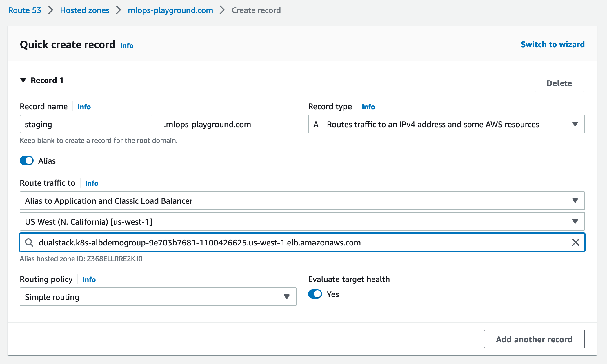Click the staging record name field
607x364 pixels.
[86, 124]
